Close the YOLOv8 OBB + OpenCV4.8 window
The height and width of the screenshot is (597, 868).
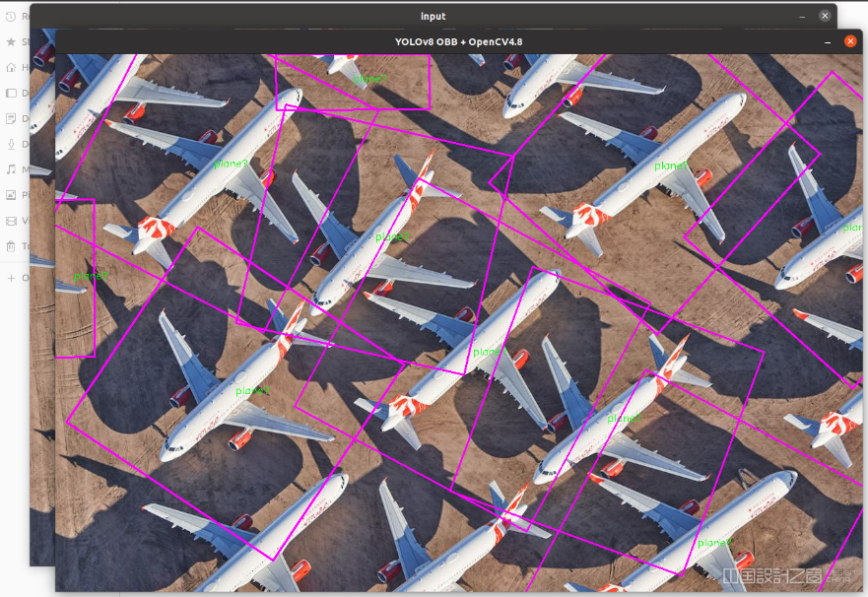850,41
